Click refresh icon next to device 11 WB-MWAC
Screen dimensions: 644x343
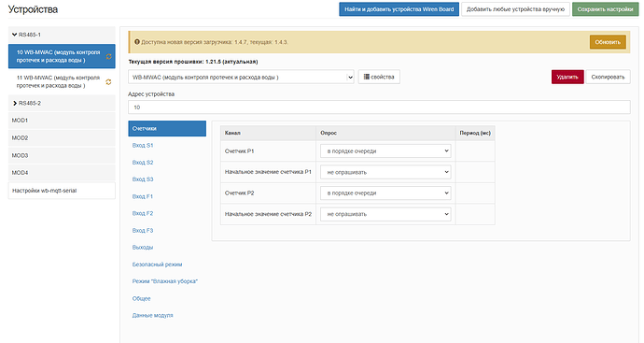click(x=108, y=82)
